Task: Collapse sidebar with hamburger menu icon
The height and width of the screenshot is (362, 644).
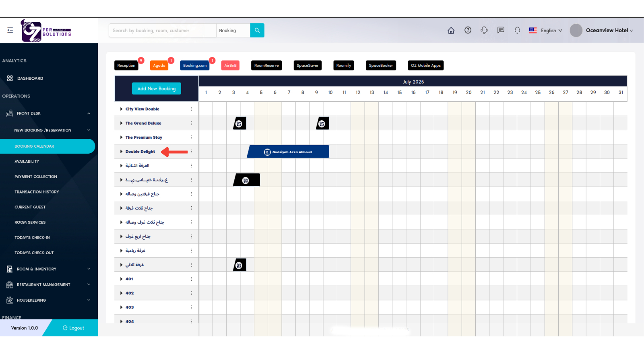Action: click(x=10, y=30)
